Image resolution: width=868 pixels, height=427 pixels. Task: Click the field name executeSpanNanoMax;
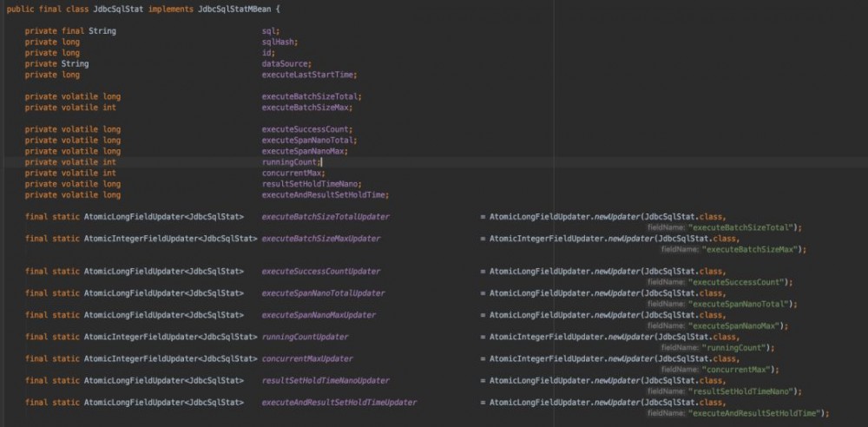coord(305,151)
